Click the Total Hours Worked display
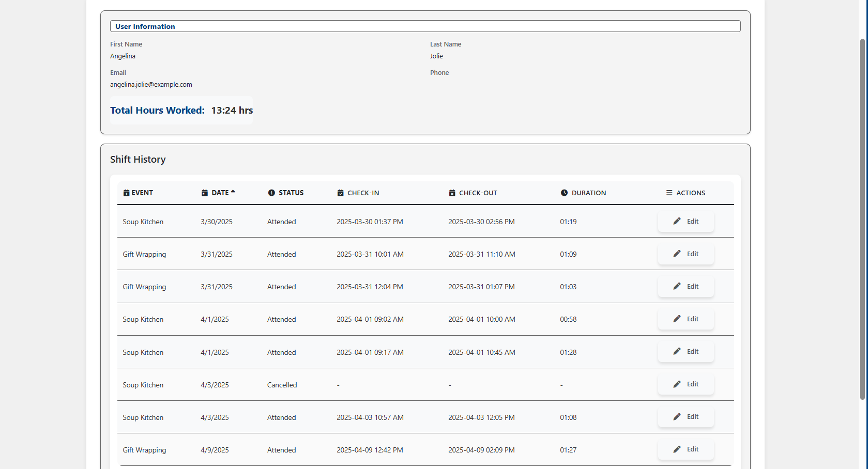The width and height of the screenshot is (868, 469). tap(181, 110)
